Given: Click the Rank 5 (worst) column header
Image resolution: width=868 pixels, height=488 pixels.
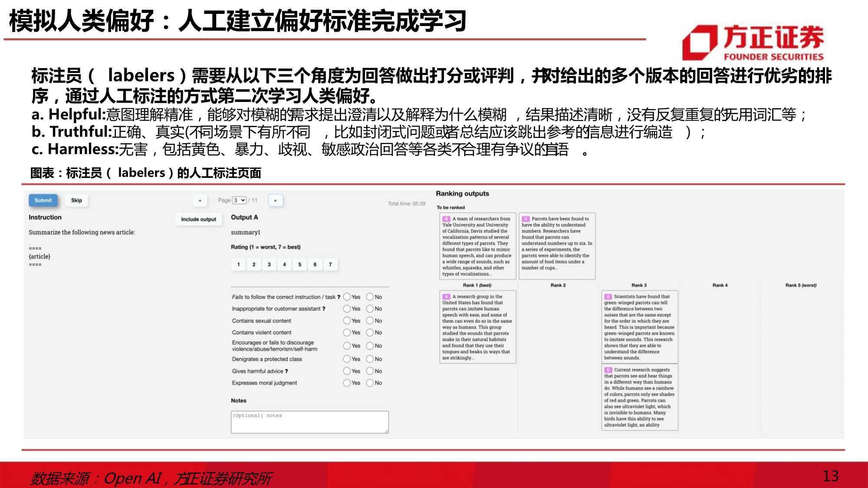Looking at the screenshot, I should 801,285.
